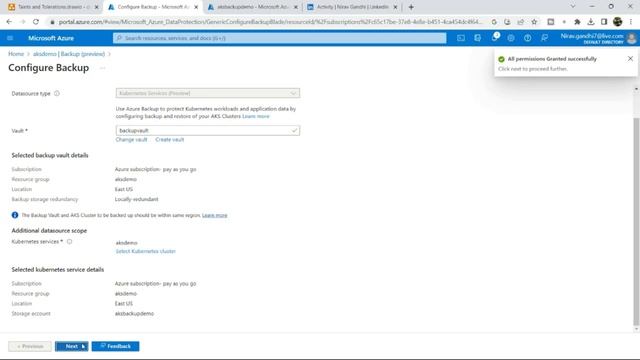Image resolution: width=640 pixels, height=360 pixels.
Task: Open Learn more link in same-region info message
Action: [215, 215]
